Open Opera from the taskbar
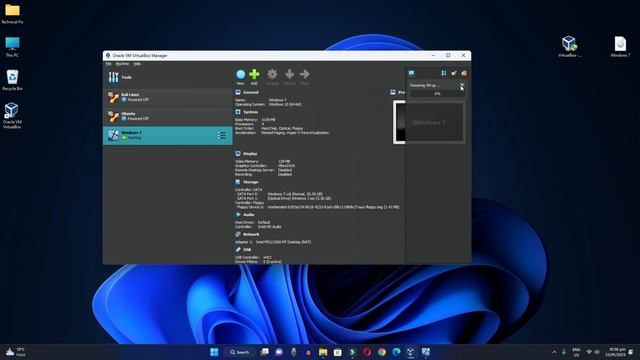640x360 pixels. pyautogui.click(x=367, y=352)
